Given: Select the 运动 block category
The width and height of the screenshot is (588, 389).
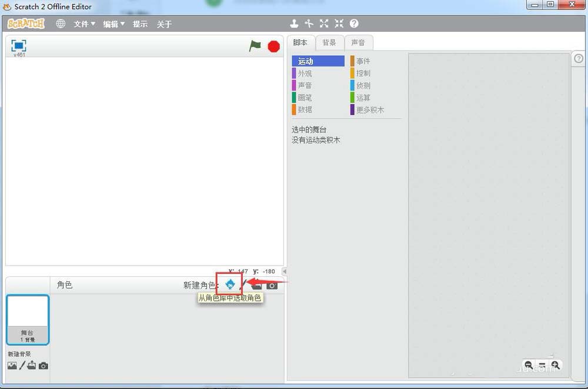Looking at the screenshot, I should click(x=318, y=61).
